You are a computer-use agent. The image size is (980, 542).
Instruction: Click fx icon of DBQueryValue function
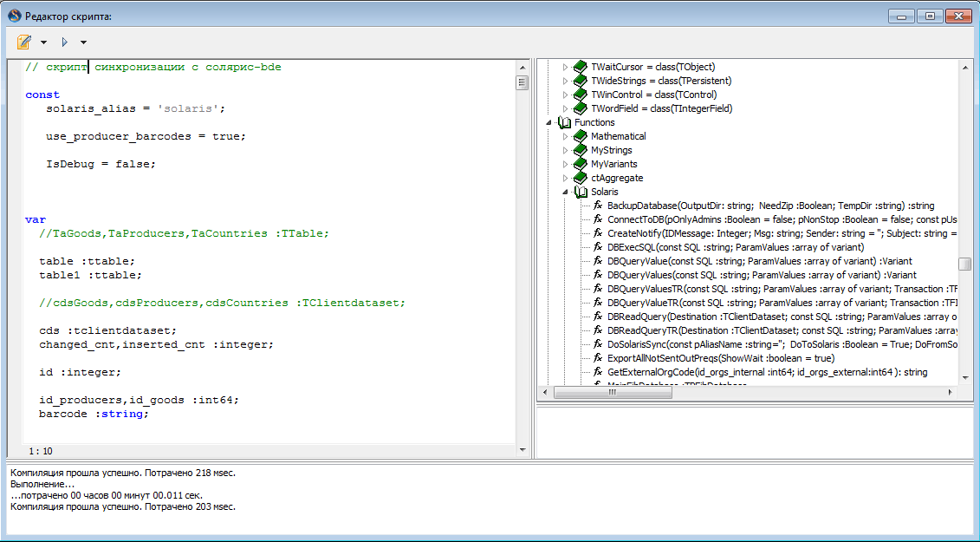(x=598, y=261)
